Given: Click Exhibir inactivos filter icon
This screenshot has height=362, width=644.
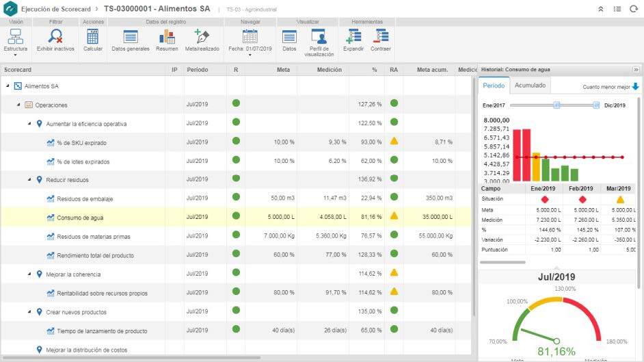Looking at the screenshot, I should [55, 36].
